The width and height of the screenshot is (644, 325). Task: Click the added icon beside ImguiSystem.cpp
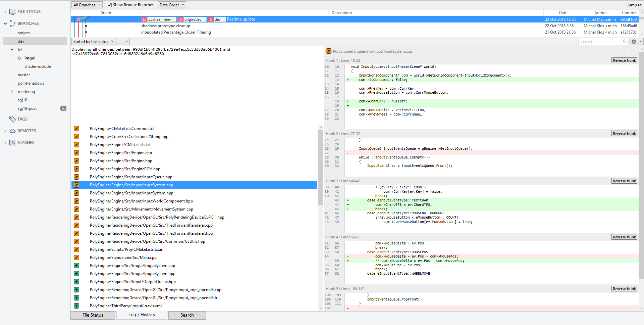(x=76, y=266)
